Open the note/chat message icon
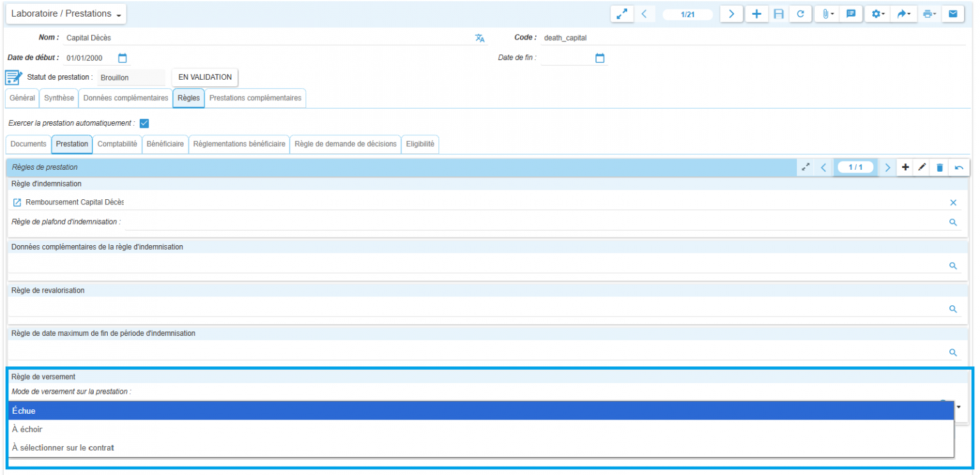 pos(850,14)
